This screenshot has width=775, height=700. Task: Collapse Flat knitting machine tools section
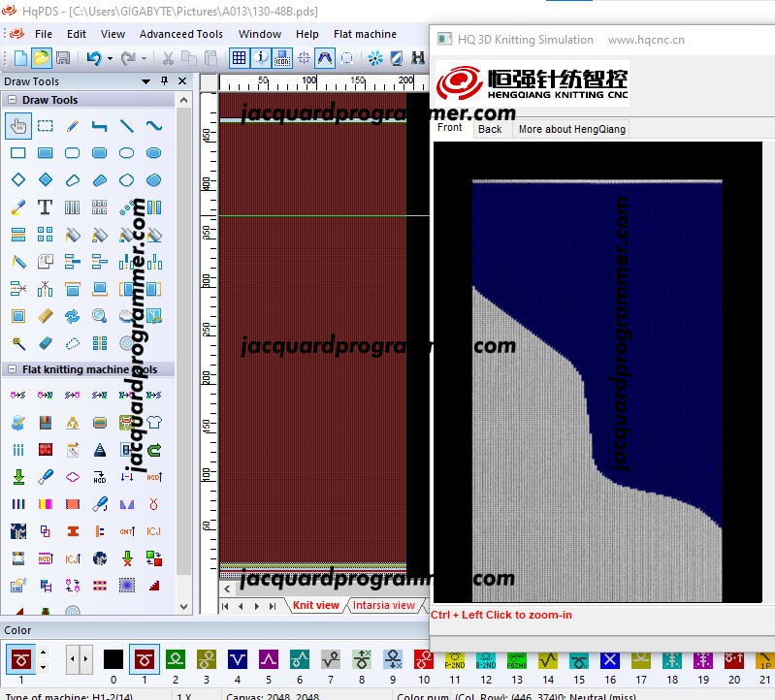13,369
